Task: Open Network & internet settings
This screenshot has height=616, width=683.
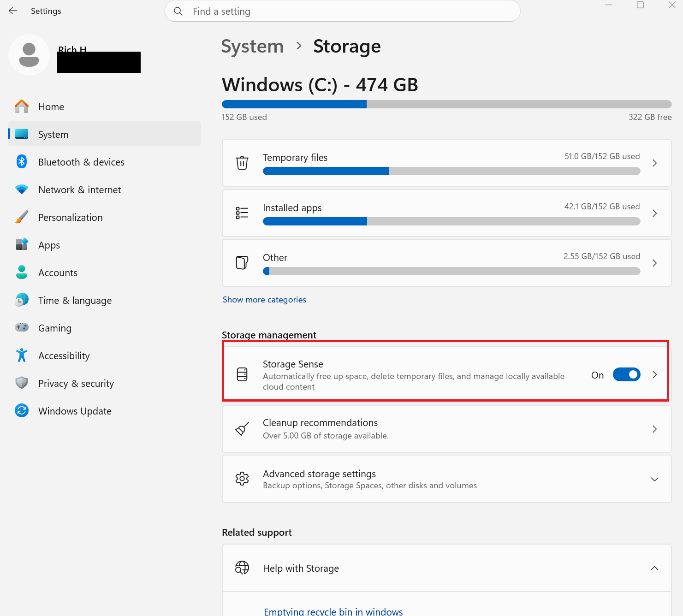Action: click(105, 190)
